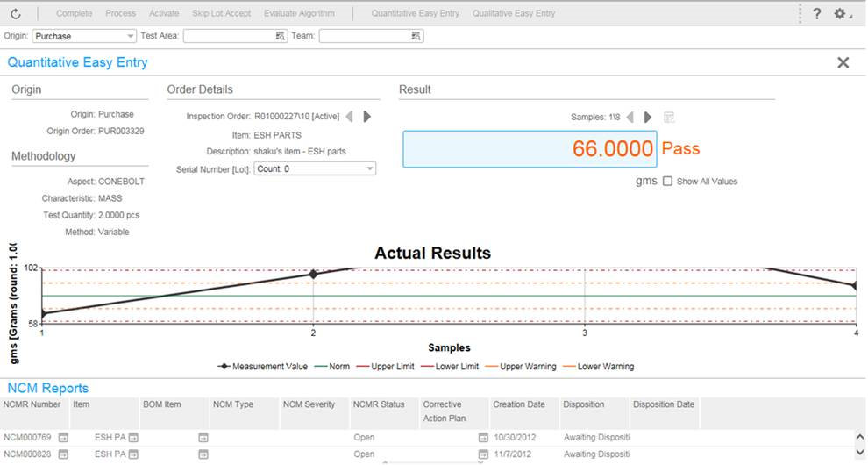Viewport: 868px width, 465px height.
Task: Advance to the next sample arrow
Action: 648,118
